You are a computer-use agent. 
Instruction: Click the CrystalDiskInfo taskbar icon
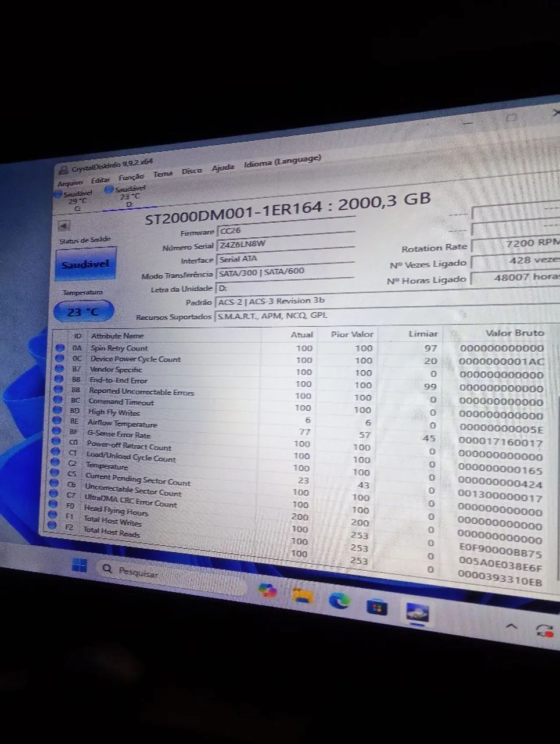click(x=417, y=613)
